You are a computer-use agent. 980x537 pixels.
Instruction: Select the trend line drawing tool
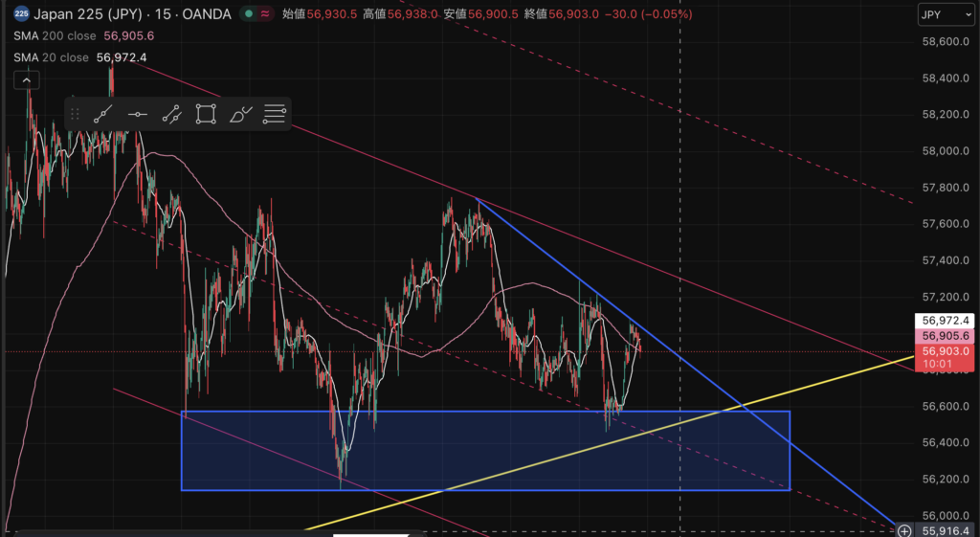(x=104, y=114)
